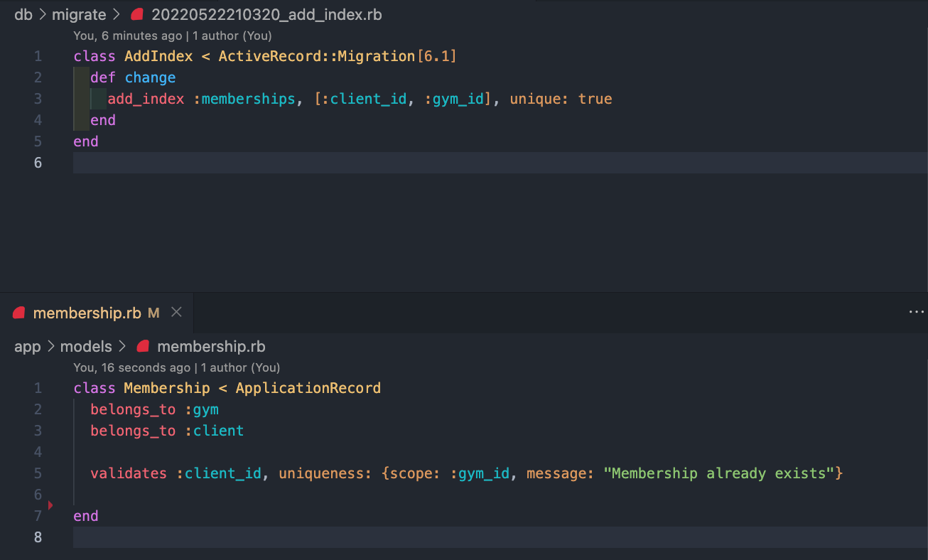Close the membership.rb tab
The width and height of the screenshot is (928, 560).
click(176, 311)
